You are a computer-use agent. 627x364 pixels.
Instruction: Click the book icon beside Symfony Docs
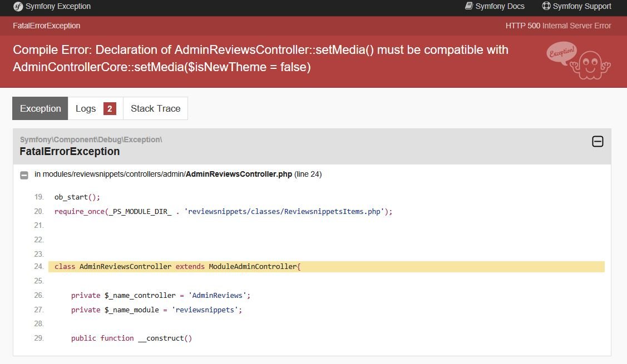469,6
